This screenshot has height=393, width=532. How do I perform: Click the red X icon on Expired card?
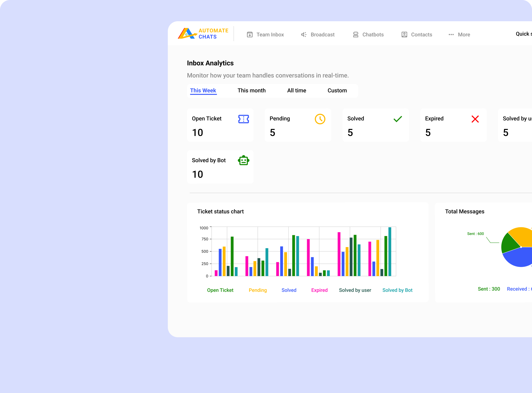tap(475, 119)
